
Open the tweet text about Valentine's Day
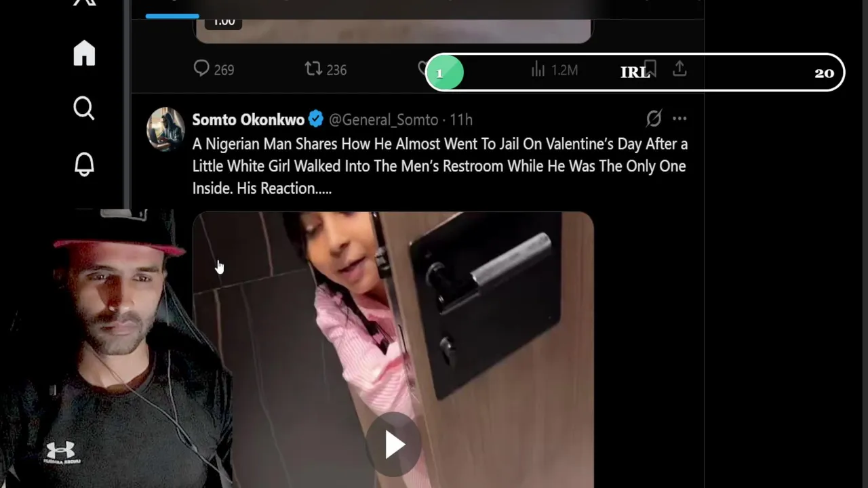[x=440, y=166]
